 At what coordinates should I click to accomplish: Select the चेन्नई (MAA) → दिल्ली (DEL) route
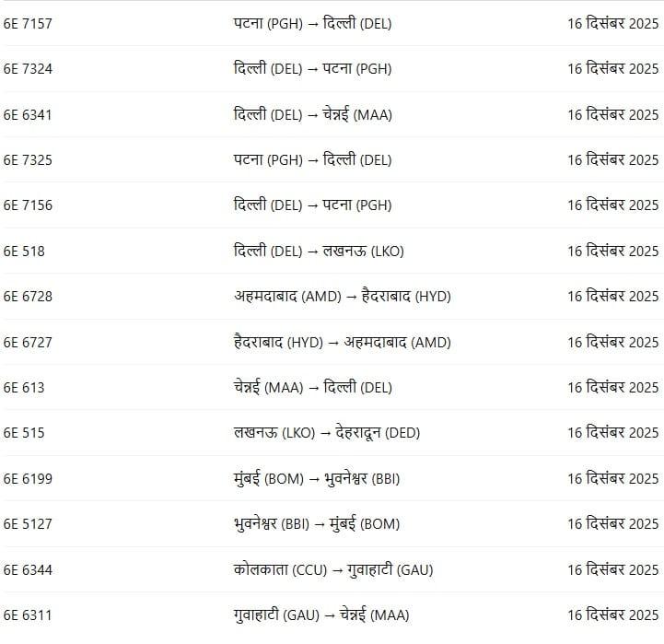tap(313, 388)
